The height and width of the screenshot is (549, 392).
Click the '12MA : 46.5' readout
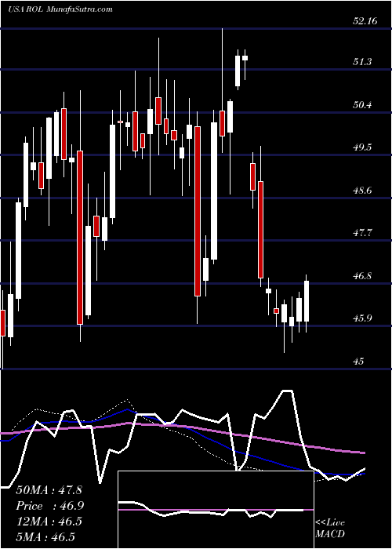(x=49, y=522)
